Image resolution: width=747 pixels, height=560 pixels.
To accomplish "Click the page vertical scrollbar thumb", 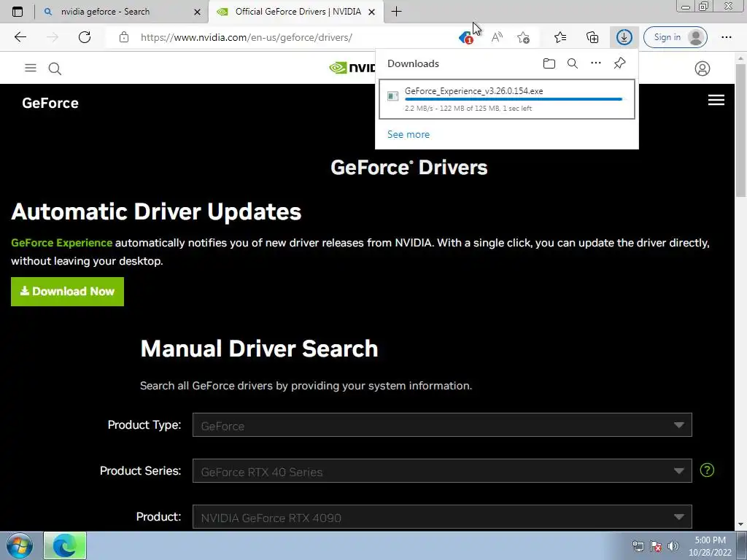I will [x=740, y=130].
